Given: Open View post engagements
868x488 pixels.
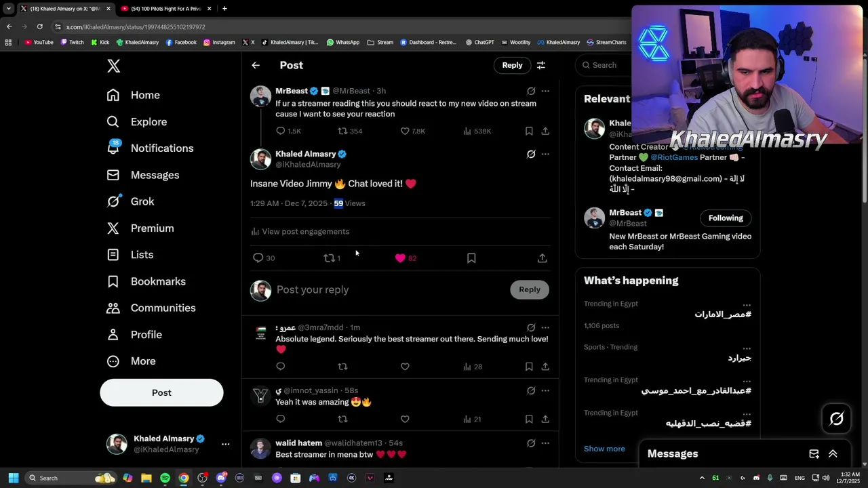Looking at the screenshot, I should pyautogui.click(x=300, y=232).
